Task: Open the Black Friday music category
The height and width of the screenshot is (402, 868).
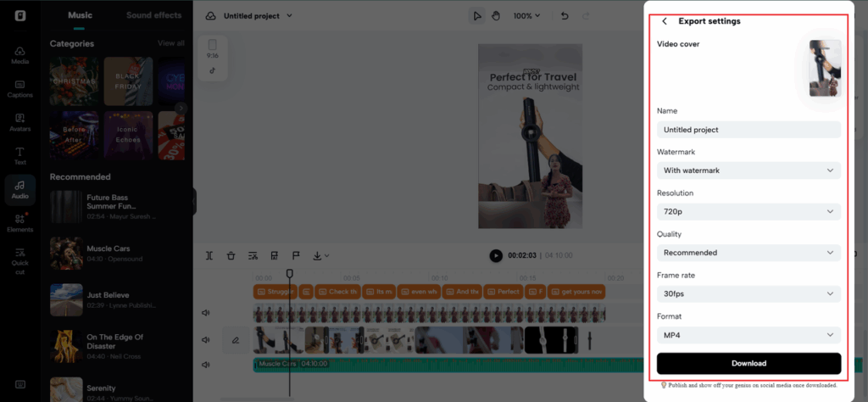Action: click(129, 81)
